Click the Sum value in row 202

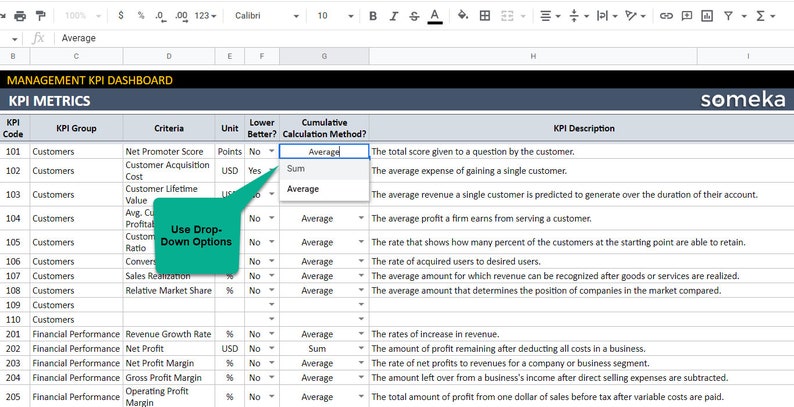(x=317, y=349)
